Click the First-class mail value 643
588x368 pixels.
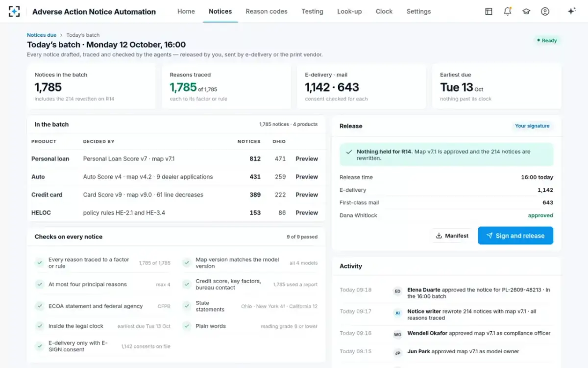coord(548,203)
